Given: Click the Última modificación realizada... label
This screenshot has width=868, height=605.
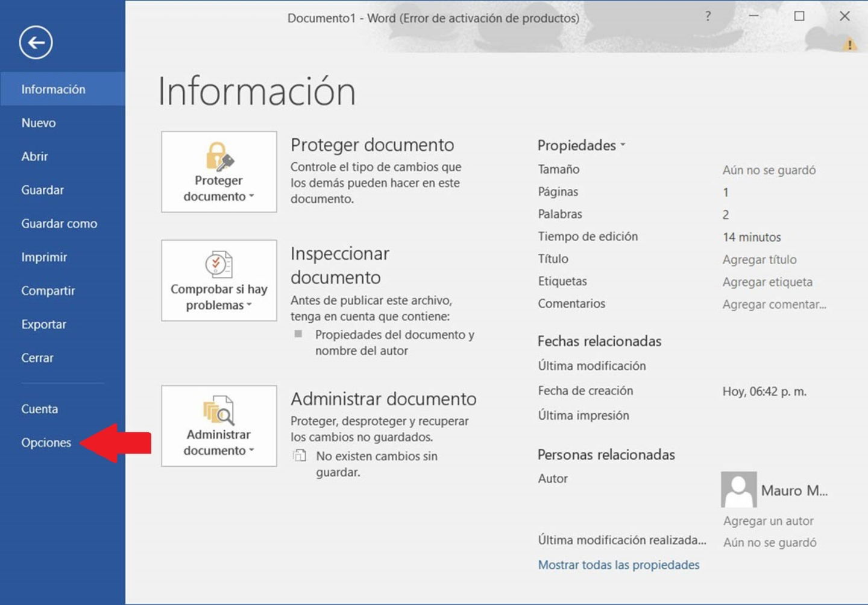Looking at the screenshot, I should [x=622, y=540].
